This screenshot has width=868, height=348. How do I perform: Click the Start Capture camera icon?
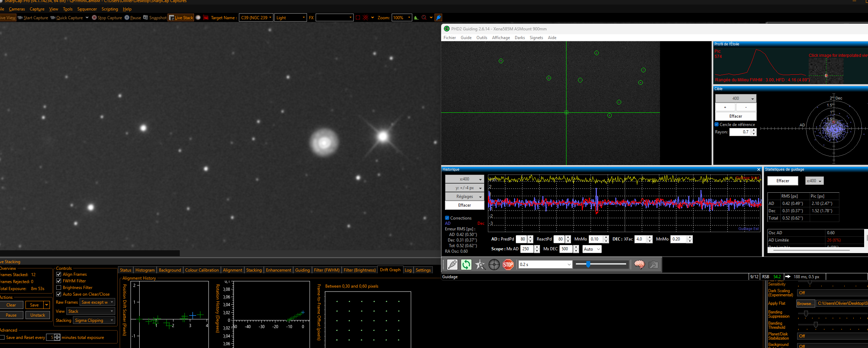(x=20, y=17)
